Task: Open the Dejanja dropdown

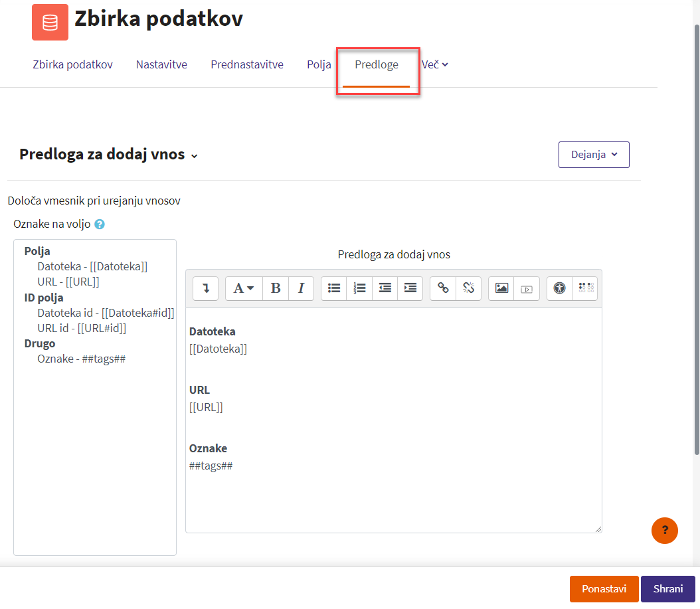Action: [x=594, y=155]
